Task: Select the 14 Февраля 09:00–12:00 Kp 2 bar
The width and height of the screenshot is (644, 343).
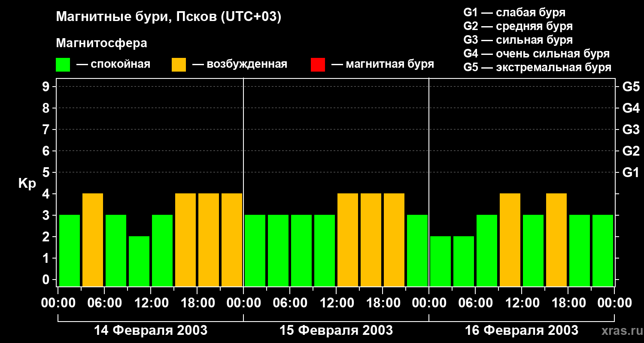Action: point(139,261)
